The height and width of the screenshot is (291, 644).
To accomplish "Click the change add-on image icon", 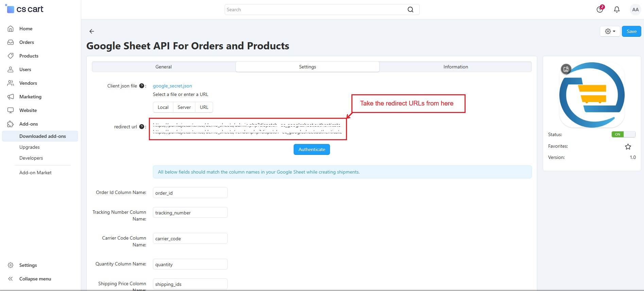I will [566, 69].
